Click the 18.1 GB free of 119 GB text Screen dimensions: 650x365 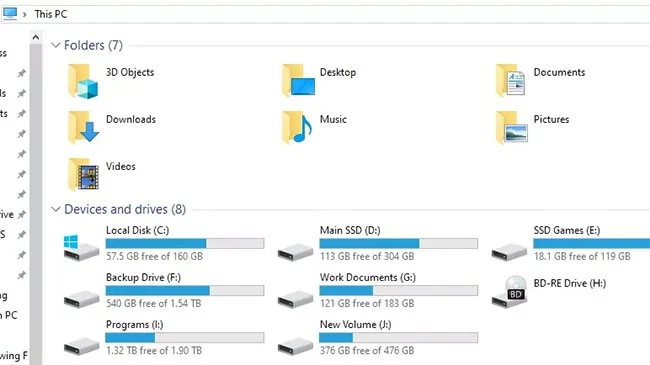coord(582,256)
